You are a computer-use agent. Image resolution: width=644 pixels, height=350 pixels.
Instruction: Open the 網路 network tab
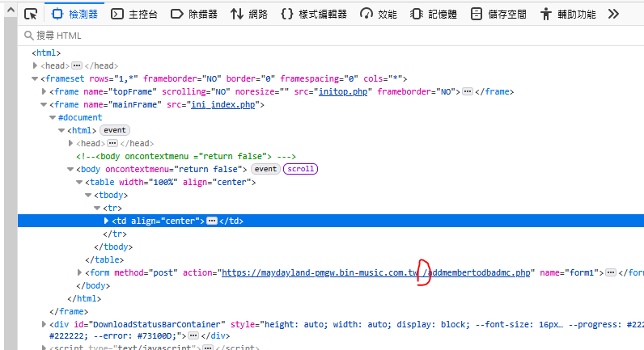coord(249,15)
